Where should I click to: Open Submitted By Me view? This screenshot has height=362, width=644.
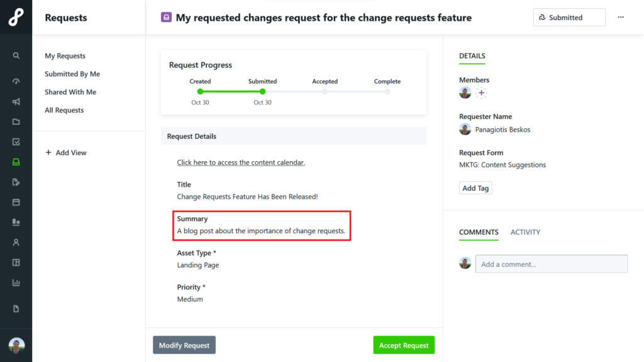coord(72,74)
